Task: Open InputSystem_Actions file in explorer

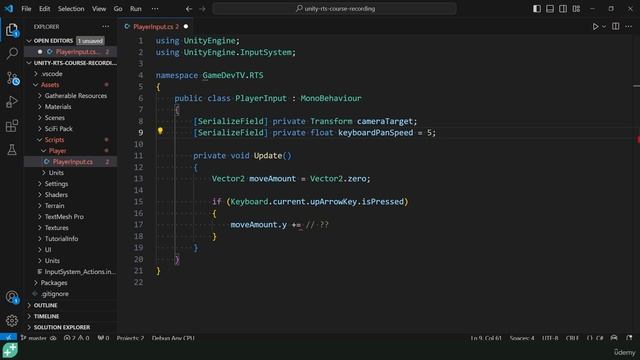Action: 70,272
